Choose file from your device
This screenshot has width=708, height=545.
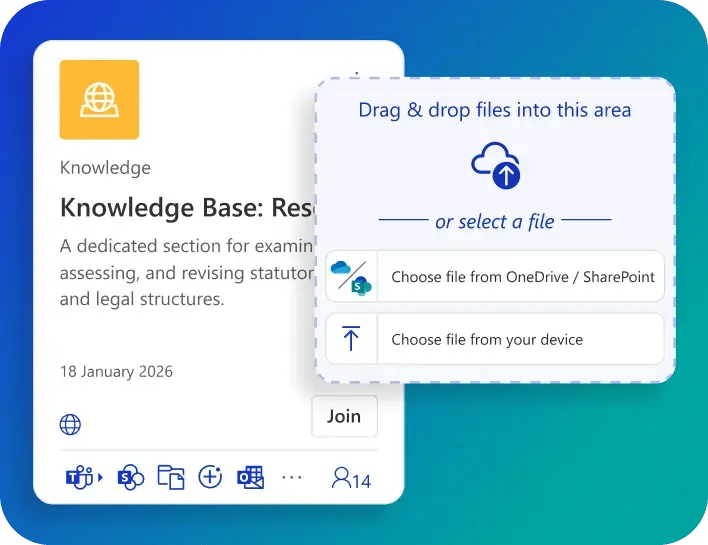click(495, 339)
